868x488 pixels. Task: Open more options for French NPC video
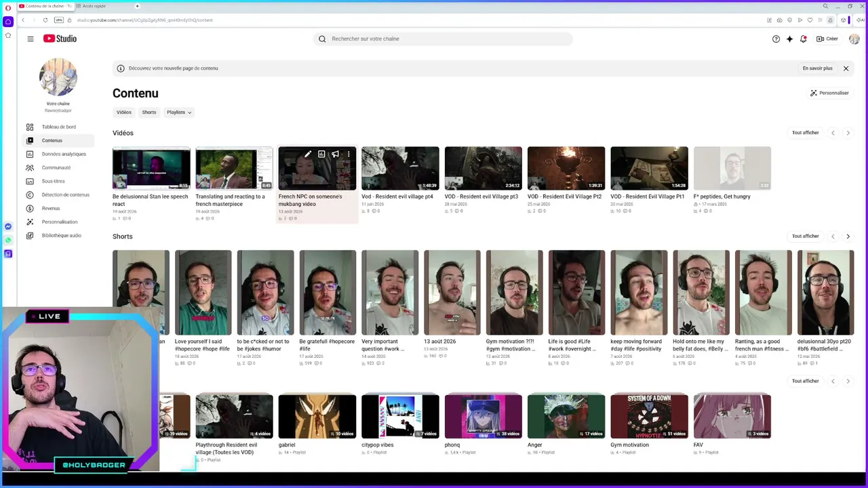(349, 155)
